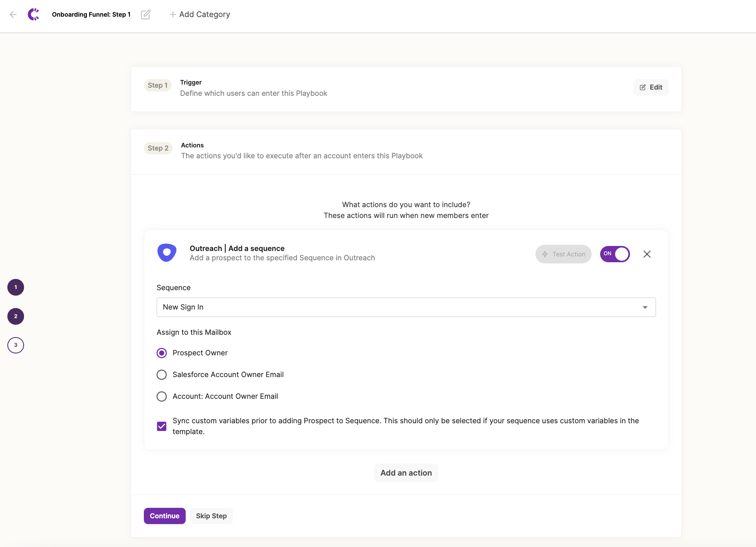Click the Step 2 Actions header
Image resolution: width=756 pixels, height=547 pixels.
pos(302,151)
